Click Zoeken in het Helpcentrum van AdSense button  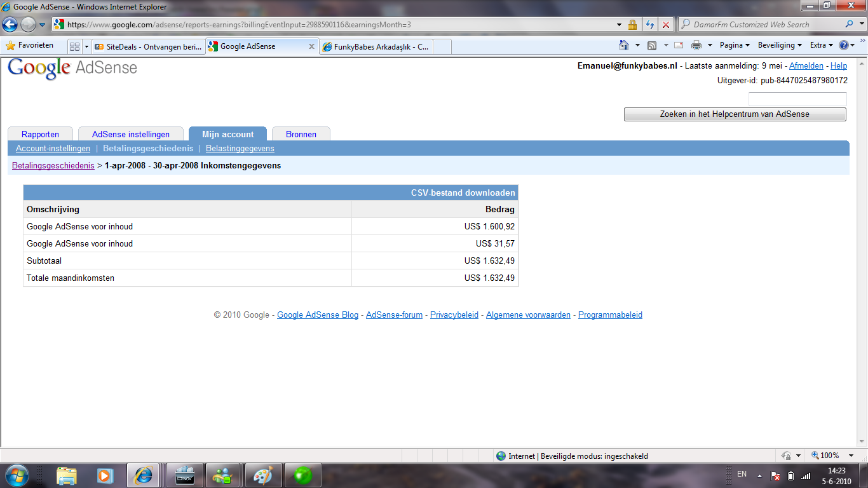(x=735, y=114)
